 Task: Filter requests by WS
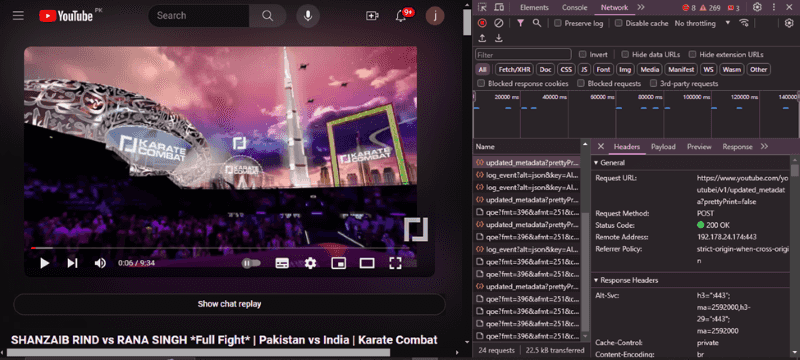[708, 69]
